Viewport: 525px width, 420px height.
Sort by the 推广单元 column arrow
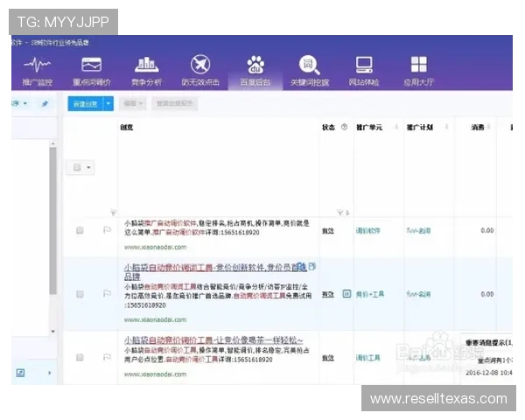[x=396, y=127]
